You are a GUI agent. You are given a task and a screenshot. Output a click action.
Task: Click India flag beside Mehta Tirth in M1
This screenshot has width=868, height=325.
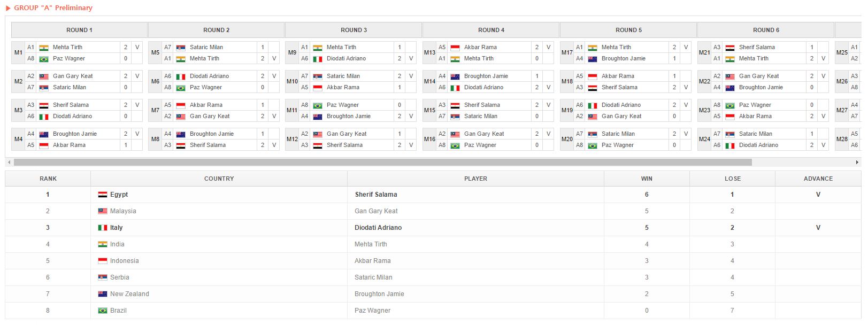pyautogui.click(x=44, y=48)
